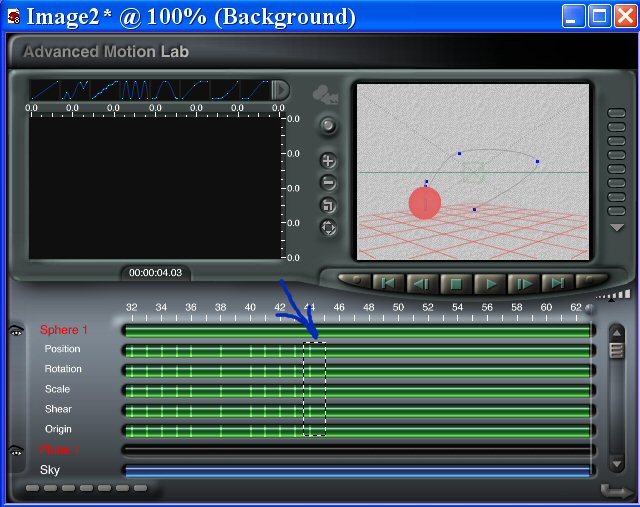
Task: Select the Position property row
Action: (x=62, y=349)
